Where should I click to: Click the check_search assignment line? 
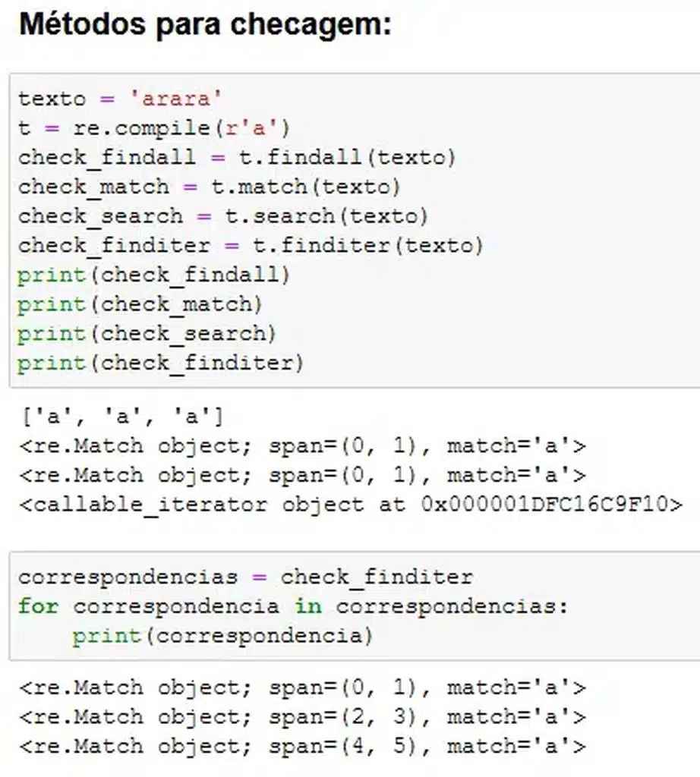click(x=223, y=216)
